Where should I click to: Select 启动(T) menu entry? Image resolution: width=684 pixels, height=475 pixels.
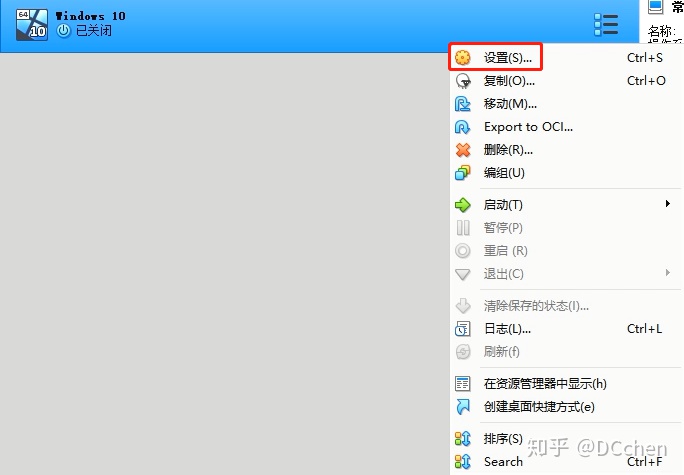pyautogui.click(x=503, y=205)
